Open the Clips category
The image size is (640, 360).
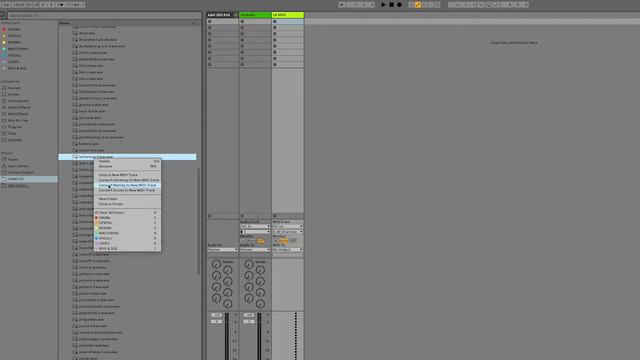[x=12, y=133]
